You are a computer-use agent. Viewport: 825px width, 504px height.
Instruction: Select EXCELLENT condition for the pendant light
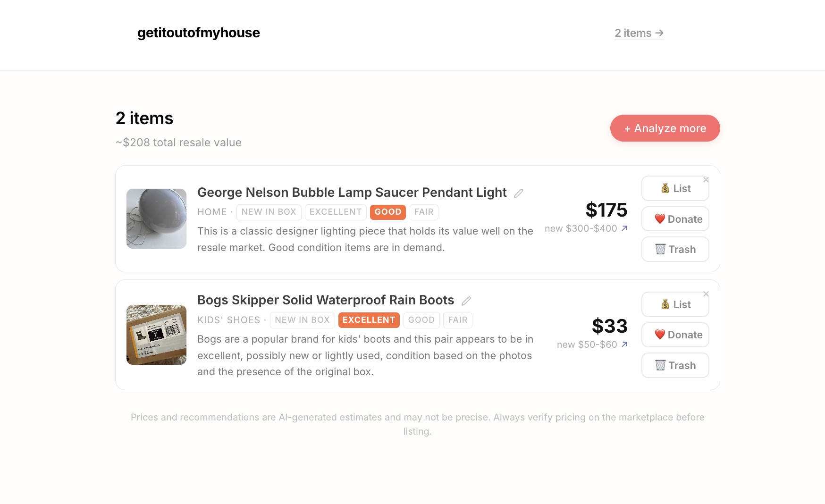coord(336,212)
